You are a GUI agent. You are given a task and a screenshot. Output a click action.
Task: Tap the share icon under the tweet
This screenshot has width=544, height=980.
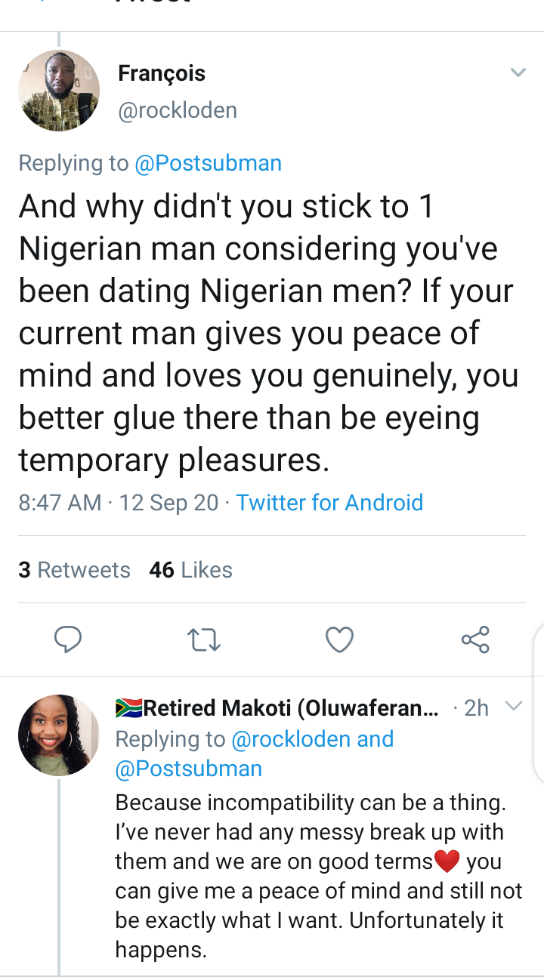click(x=475, y=640)
